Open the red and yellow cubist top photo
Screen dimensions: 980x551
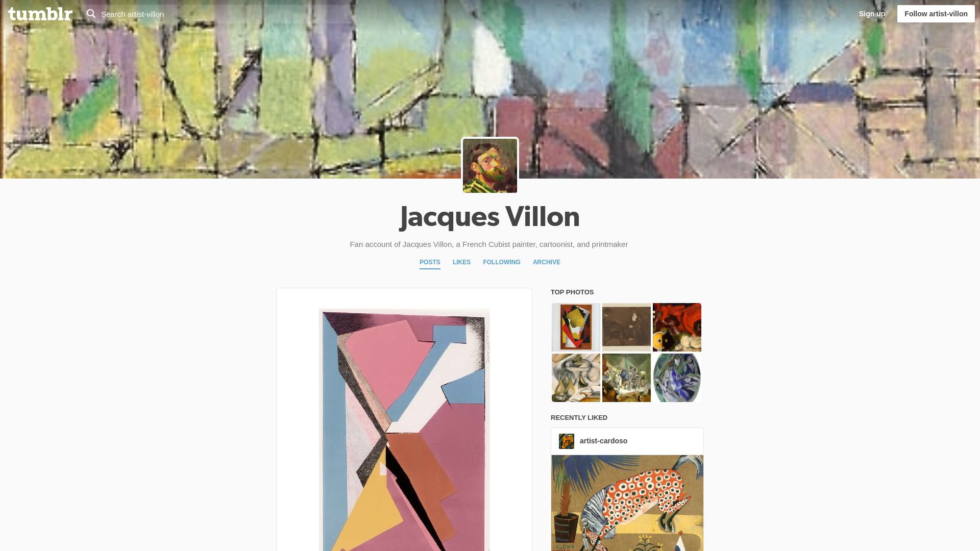pyautogui.click(x=576, y=328)
